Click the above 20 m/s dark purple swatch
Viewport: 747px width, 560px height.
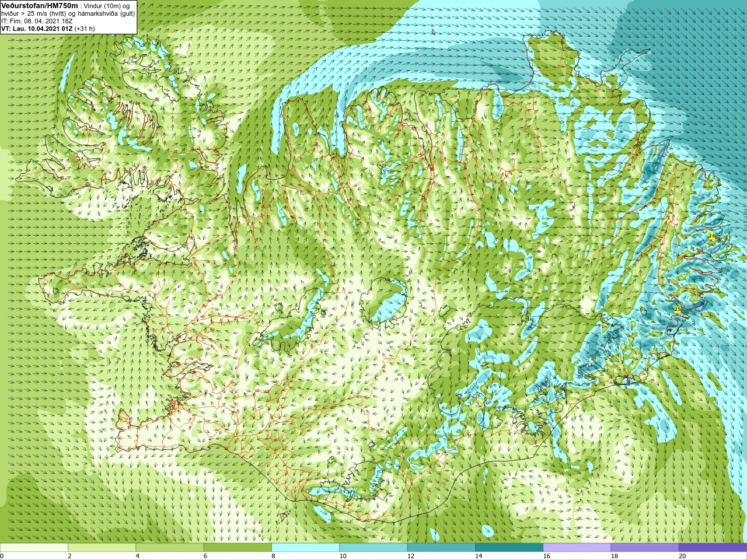point(713,548)
